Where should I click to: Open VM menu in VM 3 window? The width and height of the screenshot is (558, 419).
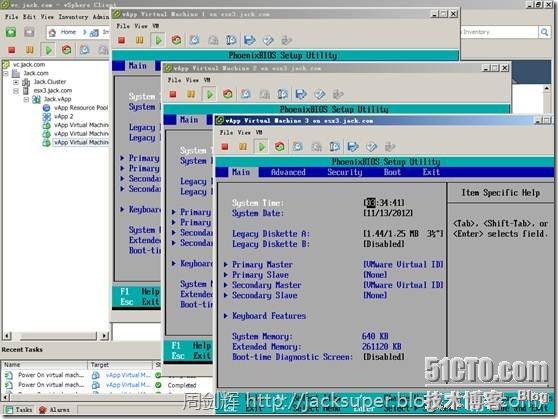point(259,132)
